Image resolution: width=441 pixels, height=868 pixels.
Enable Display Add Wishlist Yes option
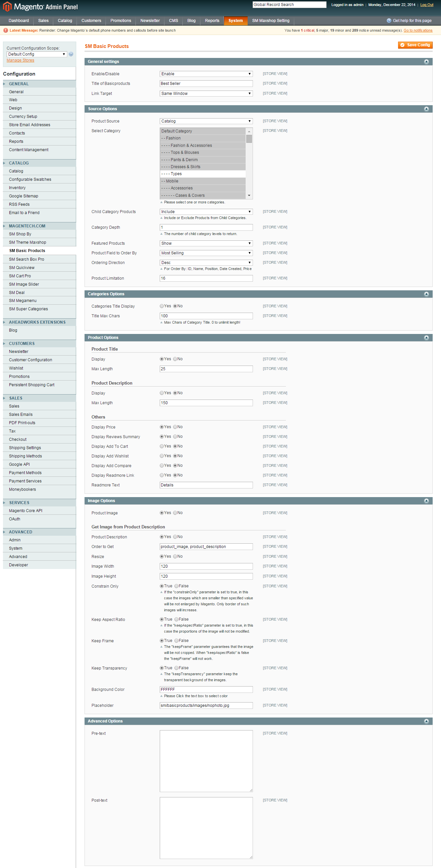pyautogui.click(x=162, y=456)
